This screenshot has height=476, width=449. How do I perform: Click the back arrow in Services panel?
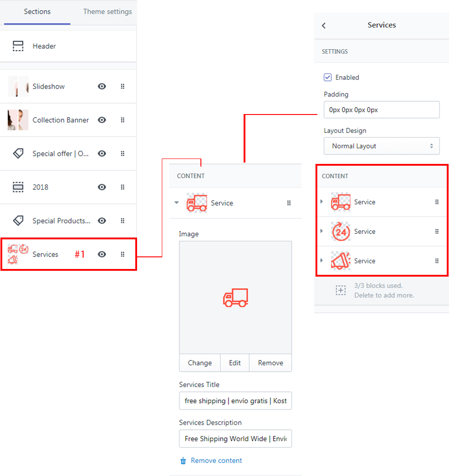tap(324, 26)
